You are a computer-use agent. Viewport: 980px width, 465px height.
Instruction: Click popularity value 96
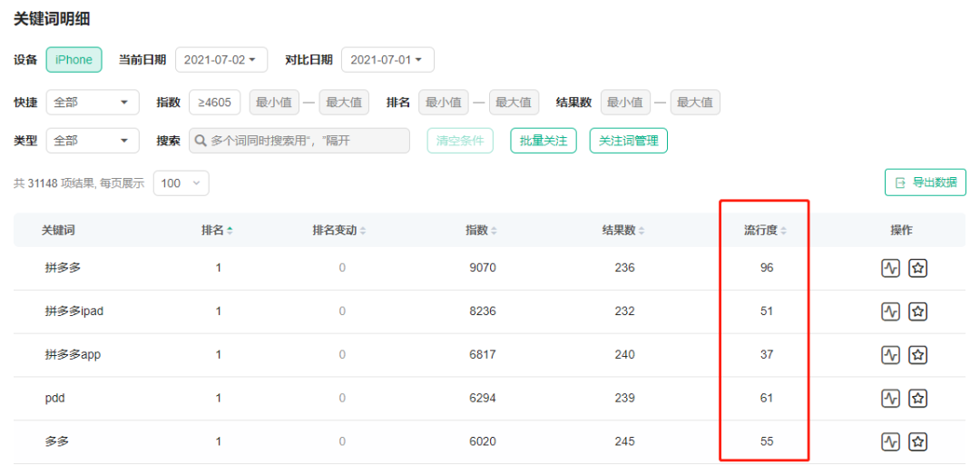[767, 268]
